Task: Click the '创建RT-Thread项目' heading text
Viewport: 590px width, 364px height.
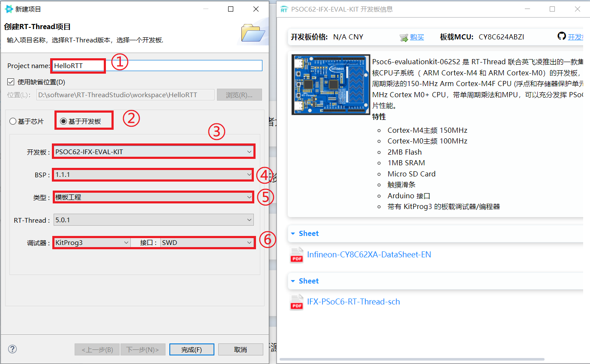Action: click(x=37, y=27)
